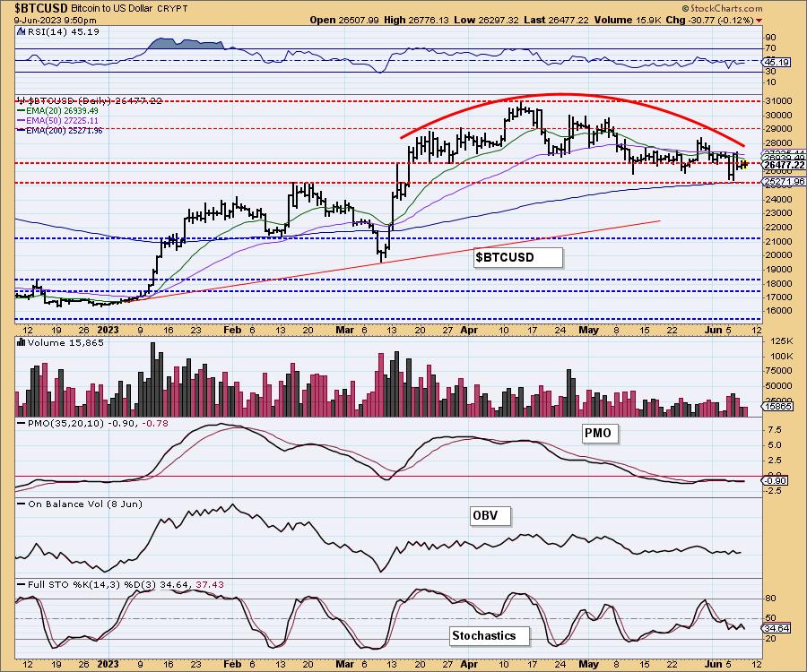Click the RSI(14) indicator legend icon
807x672 pixels.
click(x=22, y=31)
